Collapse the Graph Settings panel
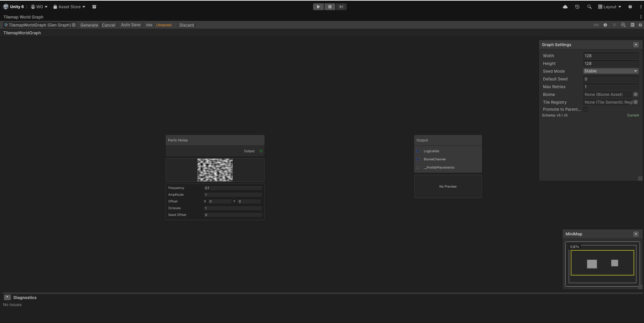 pos(636,45)
